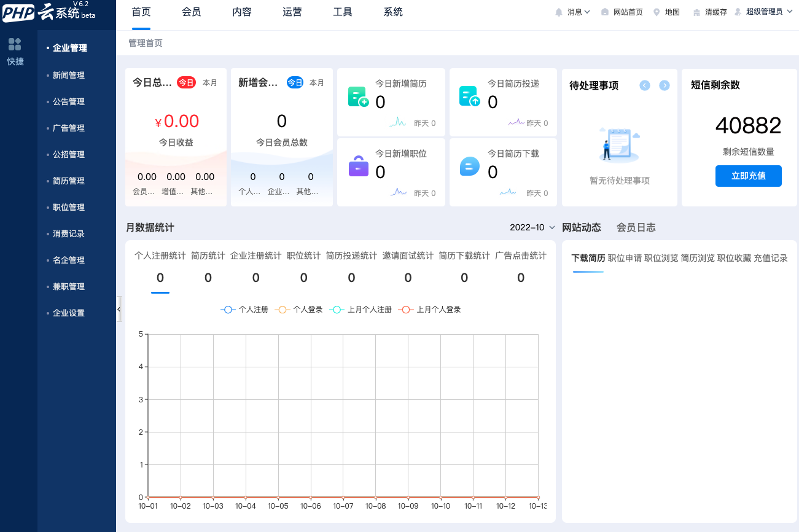The width and height of the screenshot is (799, 532).
Task: Open the 2022-10 month dropdown
Action: pos(532,227)
